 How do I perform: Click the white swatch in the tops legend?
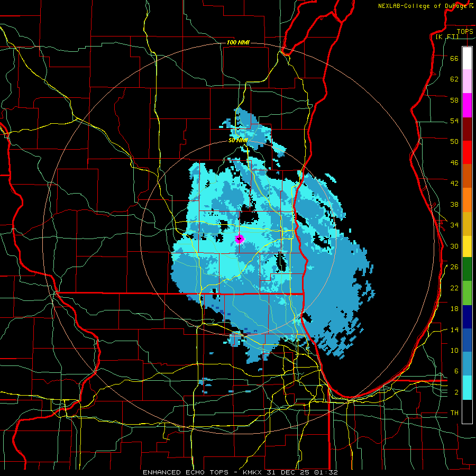pos(467,58)
